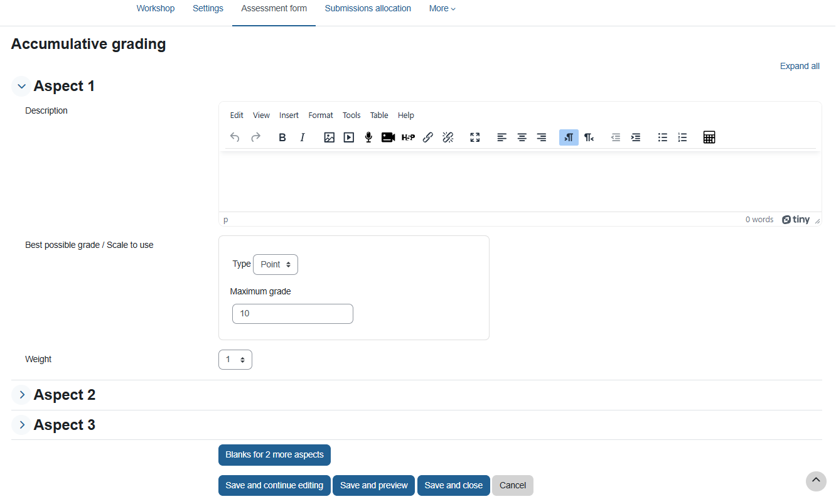The width and height of the screenshot is (836, 504).
Task: Open the Submissions allocation tab
Action: point(368,9)
